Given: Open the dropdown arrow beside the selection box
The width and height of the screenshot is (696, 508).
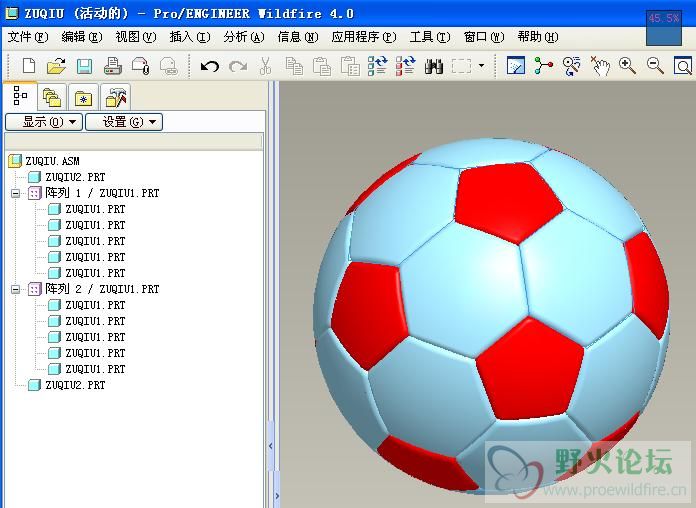Looking at the screenshot, I should (x=482, y=66).
